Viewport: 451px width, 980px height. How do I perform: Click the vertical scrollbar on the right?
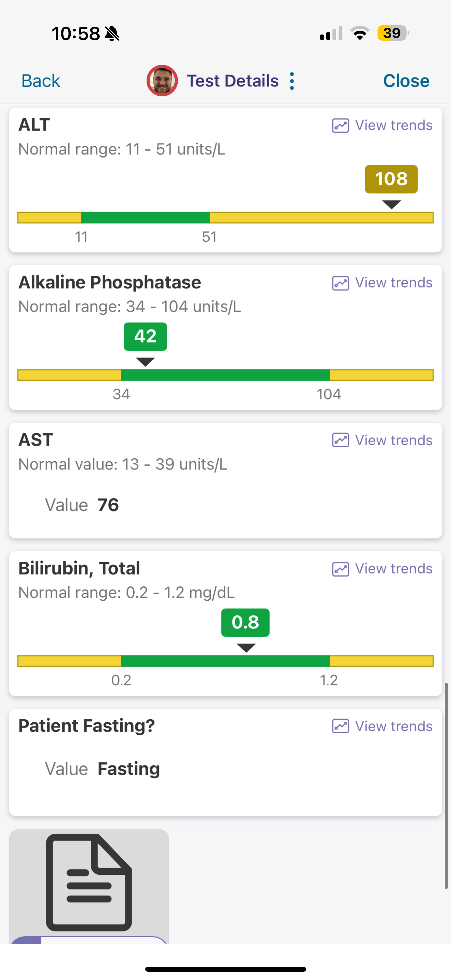tap(447, 786)
